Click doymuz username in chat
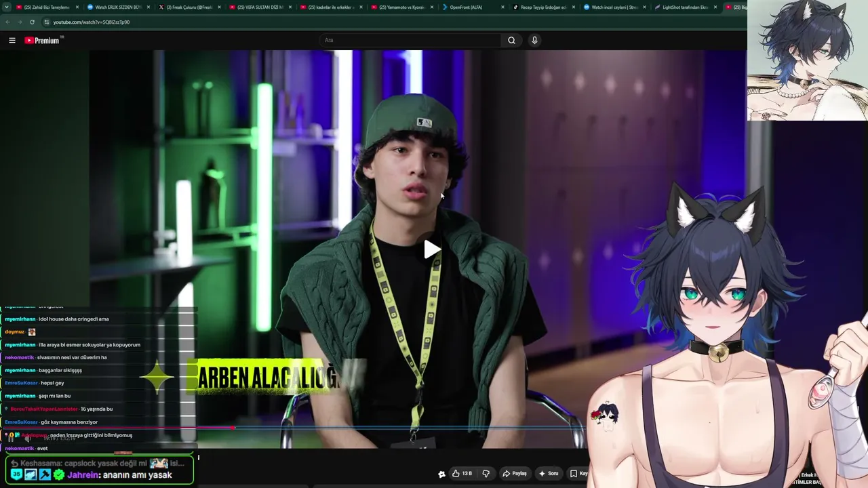This screenshot has height=488, width=868. point(14,332)
